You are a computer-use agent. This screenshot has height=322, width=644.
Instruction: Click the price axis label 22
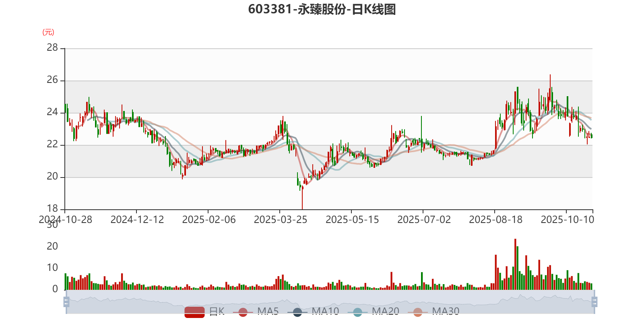tap(52, 144)
